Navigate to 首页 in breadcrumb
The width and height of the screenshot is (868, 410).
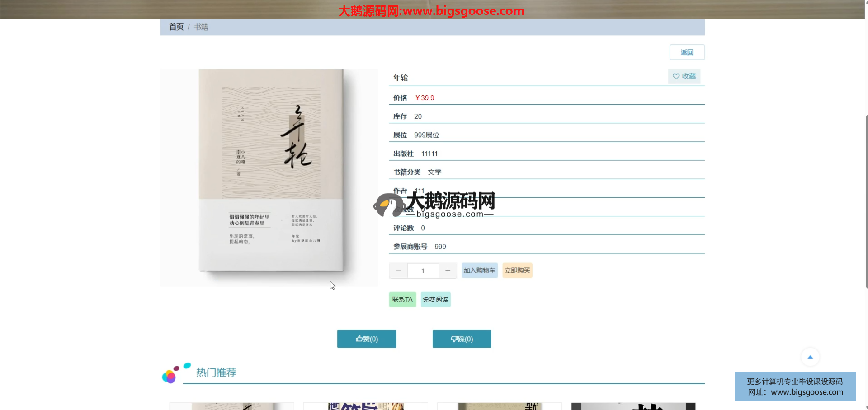(176, 27)
